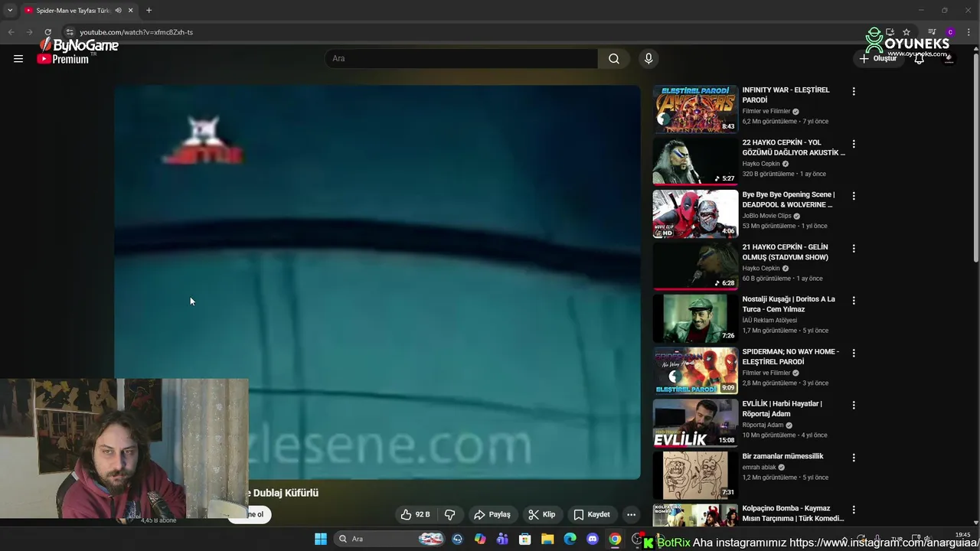The height and width of the screenshot is (551, 980).
Task: Open Windows Start menu
Action: pyautogui.click(x=321, y=539)
